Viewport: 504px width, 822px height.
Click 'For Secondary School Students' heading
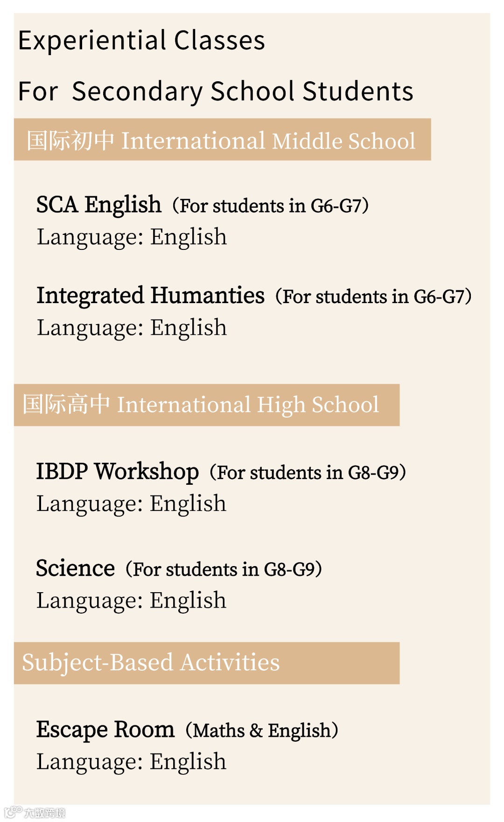tap(216, 92)
